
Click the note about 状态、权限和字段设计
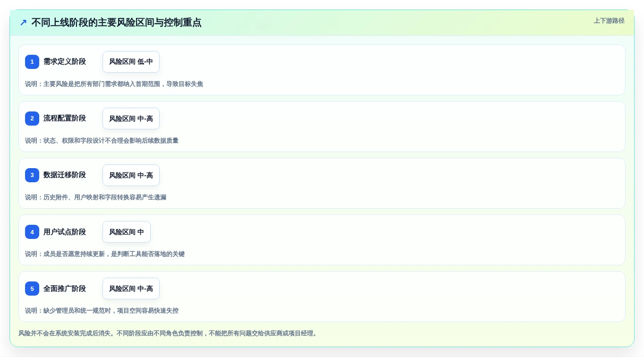tap(102, 141)
